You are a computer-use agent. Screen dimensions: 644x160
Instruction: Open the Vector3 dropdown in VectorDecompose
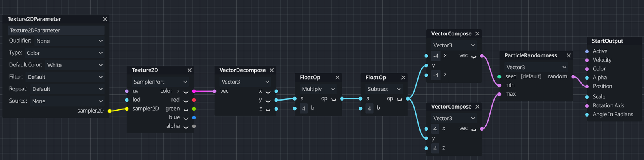point(245,82)
